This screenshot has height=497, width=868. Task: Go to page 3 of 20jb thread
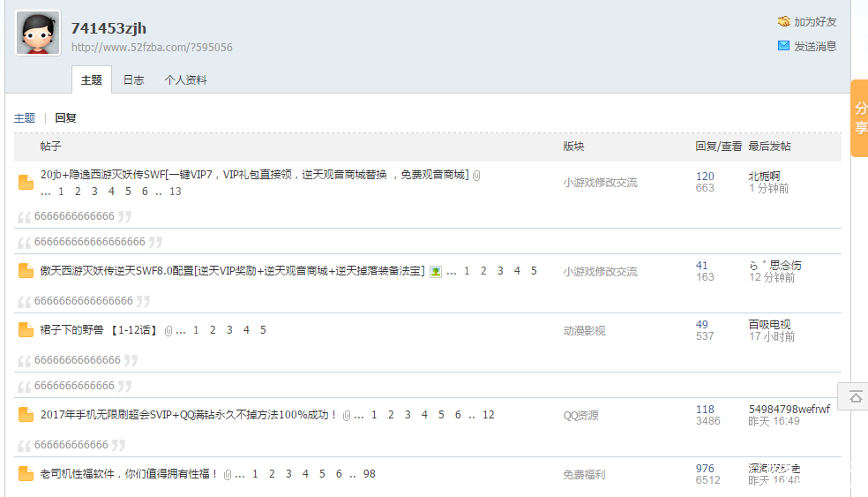pyautogui.click(x=94, y=192)
